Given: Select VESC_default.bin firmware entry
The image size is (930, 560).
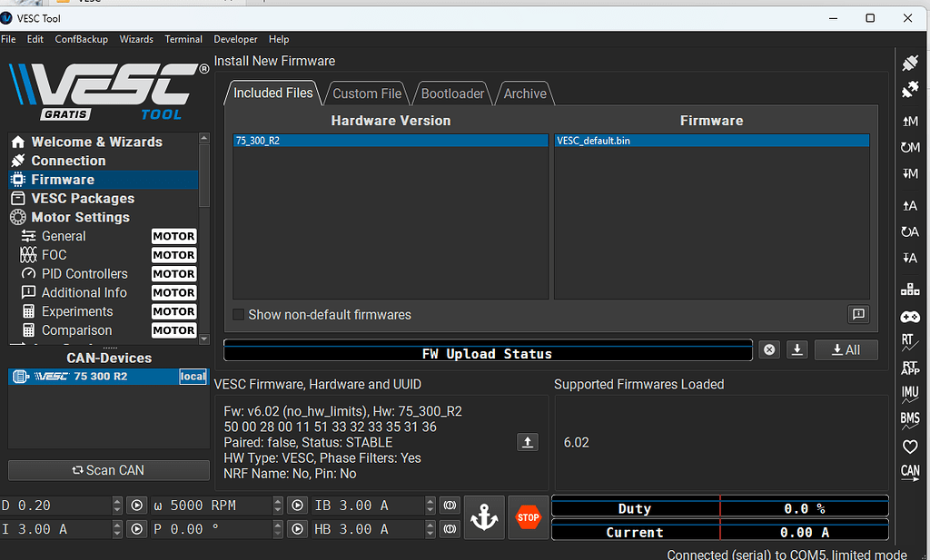Looking at the screenshot, I should [x=712, y=141].
